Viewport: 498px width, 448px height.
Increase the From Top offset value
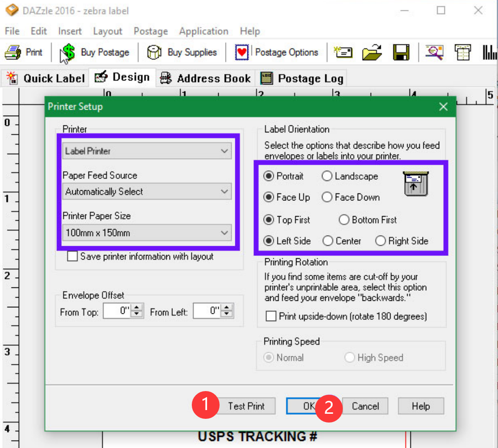[137, 307]
